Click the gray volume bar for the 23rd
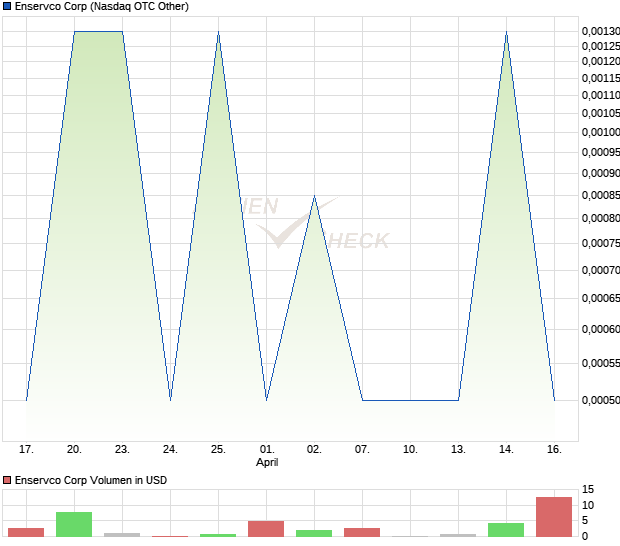Screen dimensions: 620x546 pos(122,535)
